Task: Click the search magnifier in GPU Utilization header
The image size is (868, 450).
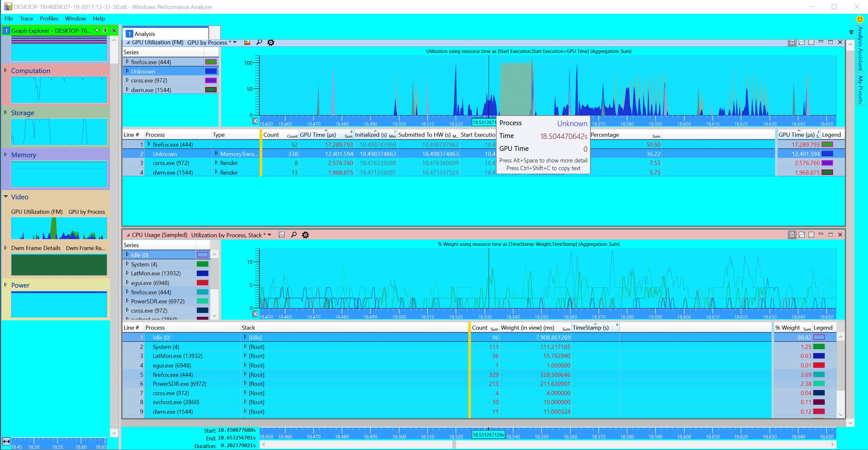Action: pyautogui.click(x=259, y=42)
